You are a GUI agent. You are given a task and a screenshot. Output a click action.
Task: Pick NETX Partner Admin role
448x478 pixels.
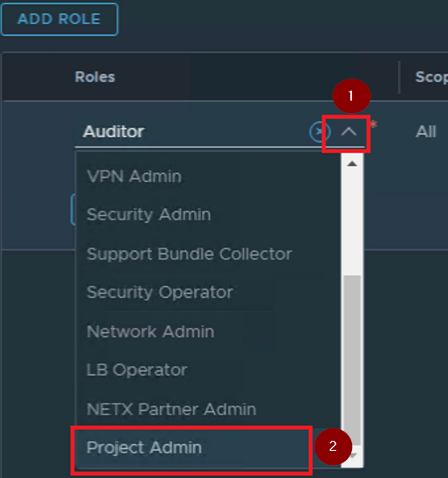coord(171,409)
